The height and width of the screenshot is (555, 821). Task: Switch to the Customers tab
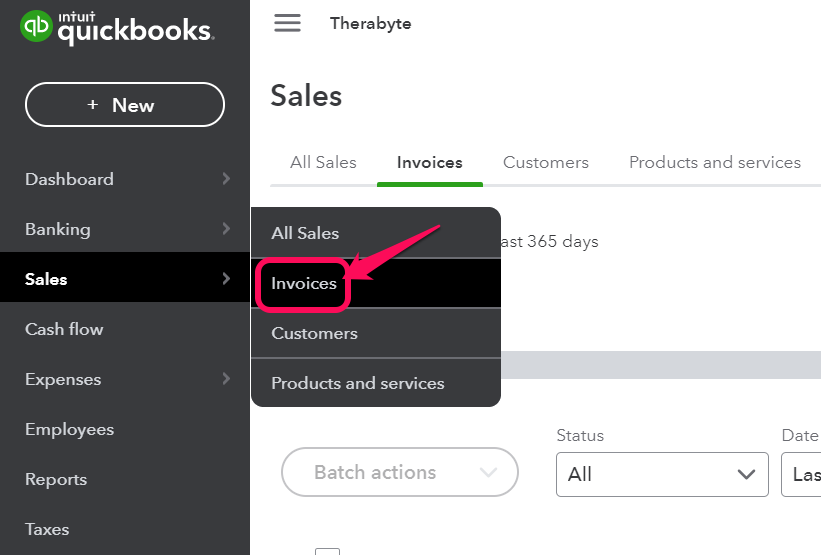tap(546, 162)
